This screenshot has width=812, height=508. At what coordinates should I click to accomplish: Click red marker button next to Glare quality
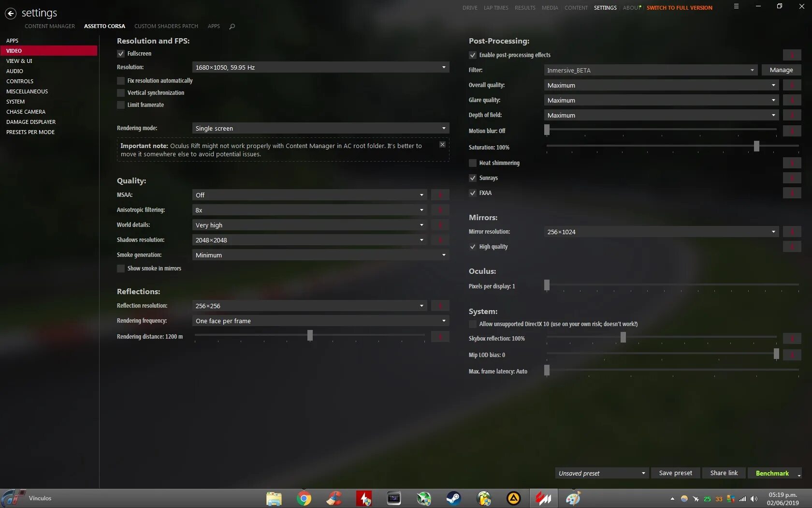792,100
